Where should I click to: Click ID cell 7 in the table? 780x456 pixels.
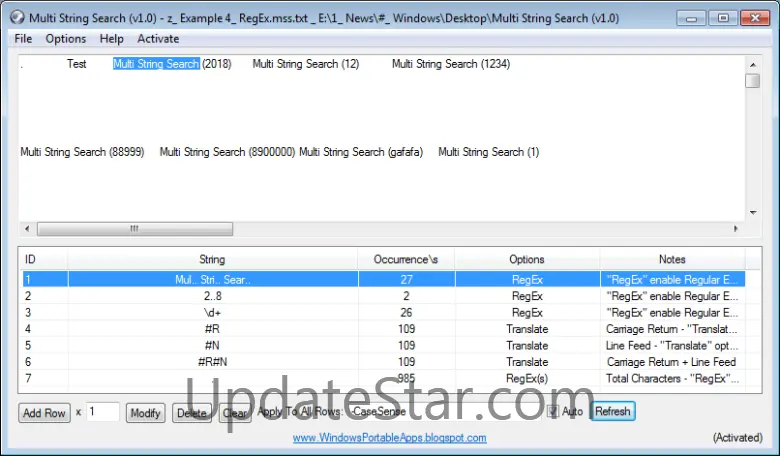tap(44, 378)
